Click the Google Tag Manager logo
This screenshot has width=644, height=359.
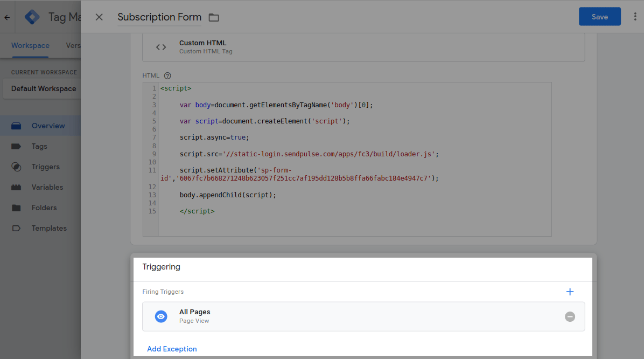(32, 17)
